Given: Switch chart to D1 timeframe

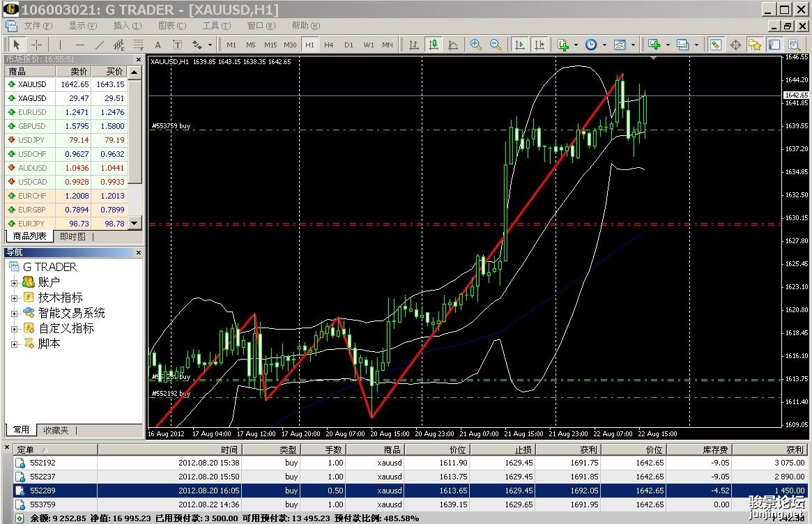Looking at the screenshot, I should click(x=348, y=45).
